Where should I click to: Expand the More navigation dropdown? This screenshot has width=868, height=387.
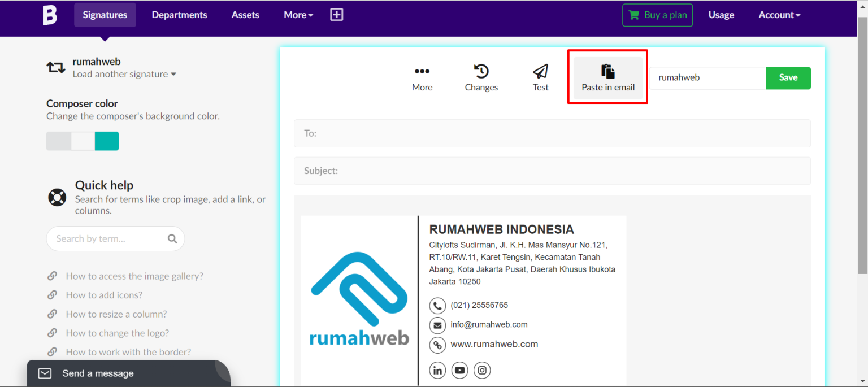pos(298,15)
